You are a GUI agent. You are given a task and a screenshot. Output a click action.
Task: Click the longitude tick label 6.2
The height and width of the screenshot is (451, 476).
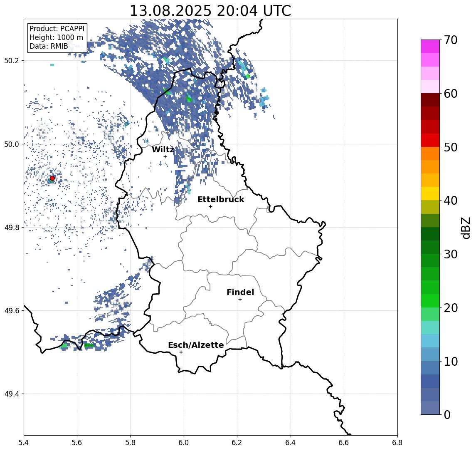click(237, 443)
